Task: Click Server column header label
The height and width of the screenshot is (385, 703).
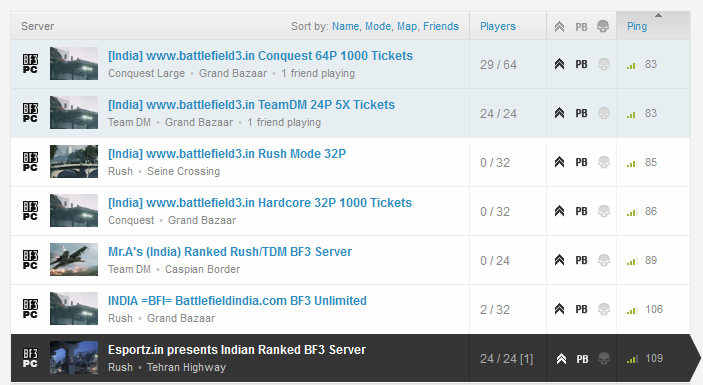Action: 38,26
